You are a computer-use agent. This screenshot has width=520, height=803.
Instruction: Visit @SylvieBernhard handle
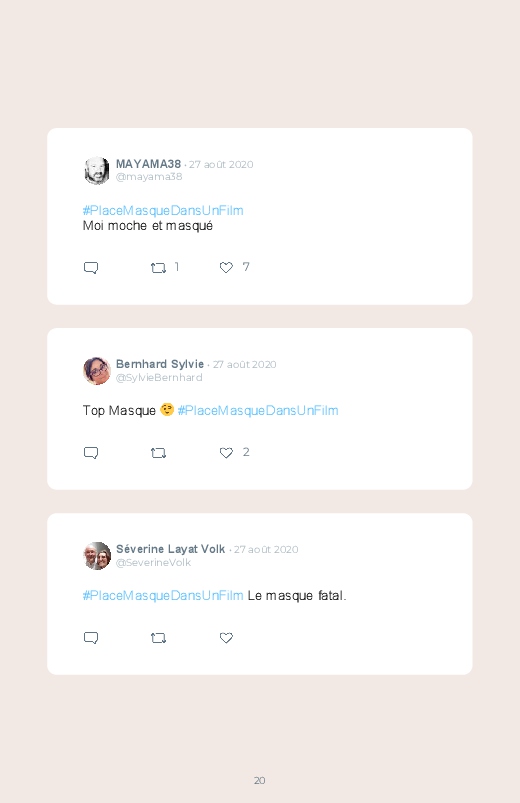159,377
